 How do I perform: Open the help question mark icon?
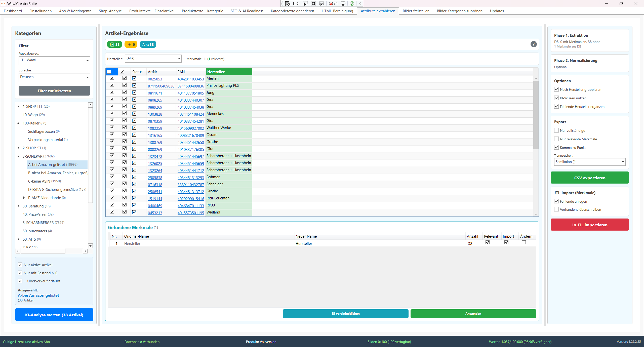coord(534,44)
